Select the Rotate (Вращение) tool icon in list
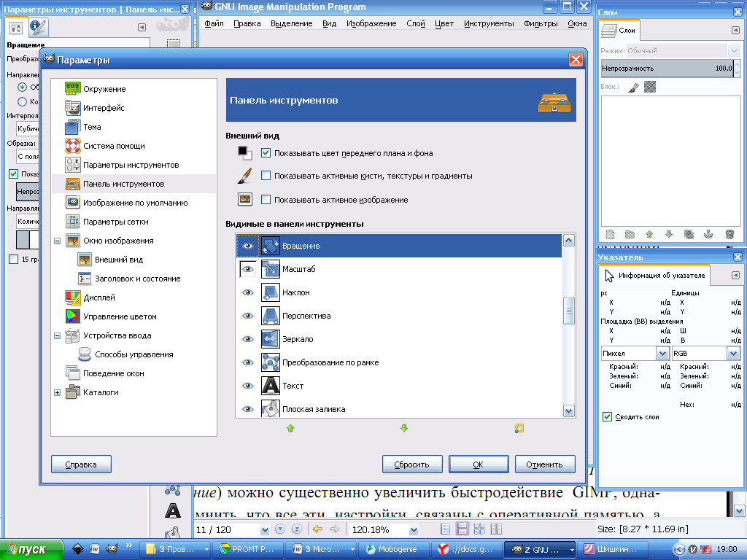The height and width of the screenshot is (560, 747). tap(270, 246)
